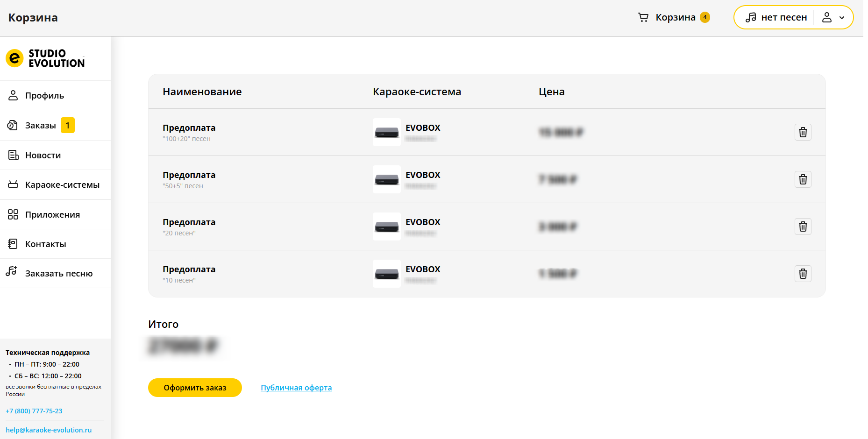Delete the "100+20" песен item with trash icon
This screenshot has height=439, width=868.
click(803, 132)
